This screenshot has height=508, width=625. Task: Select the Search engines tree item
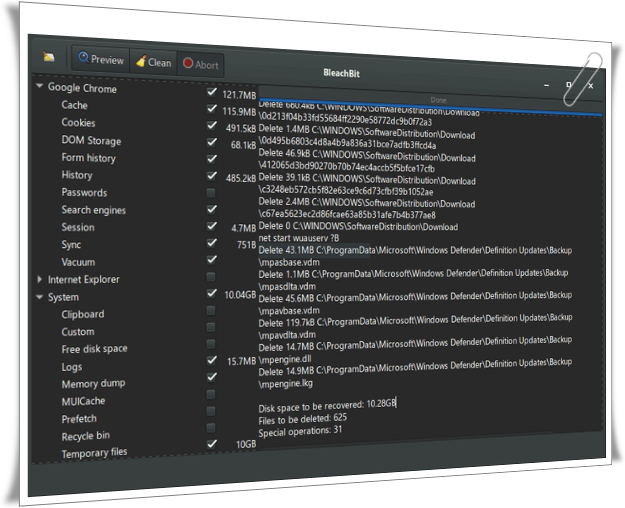[94, 210]
